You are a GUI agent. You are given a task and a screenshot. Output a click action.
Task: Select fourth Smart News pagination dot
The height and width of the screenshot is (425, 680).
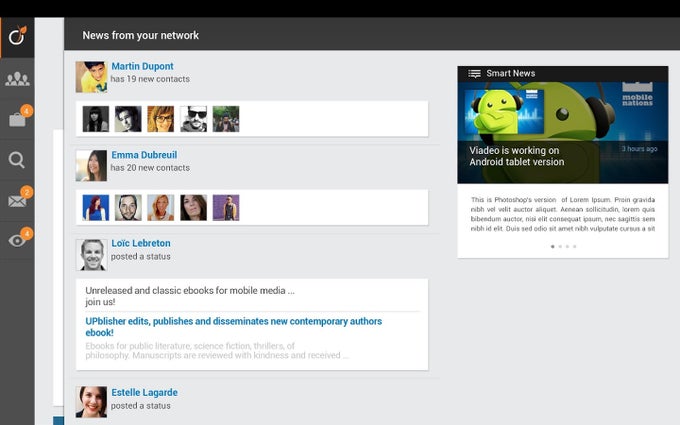click(575, 246)
